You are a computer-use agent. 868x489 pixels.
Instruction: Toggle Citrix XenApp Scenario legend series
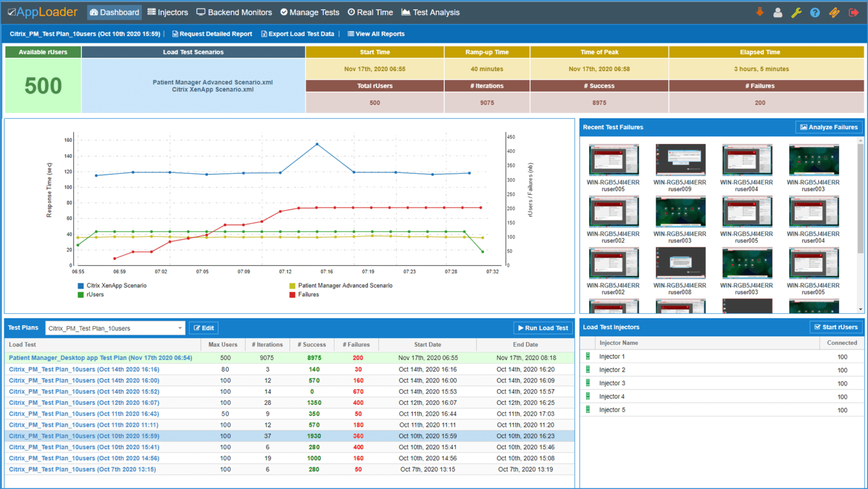pyautogui.click(x=112, y=286)
